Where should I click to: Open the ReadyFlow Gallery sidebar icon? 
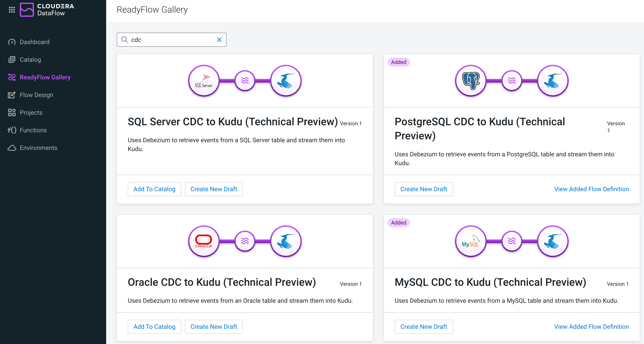(12, 77)
